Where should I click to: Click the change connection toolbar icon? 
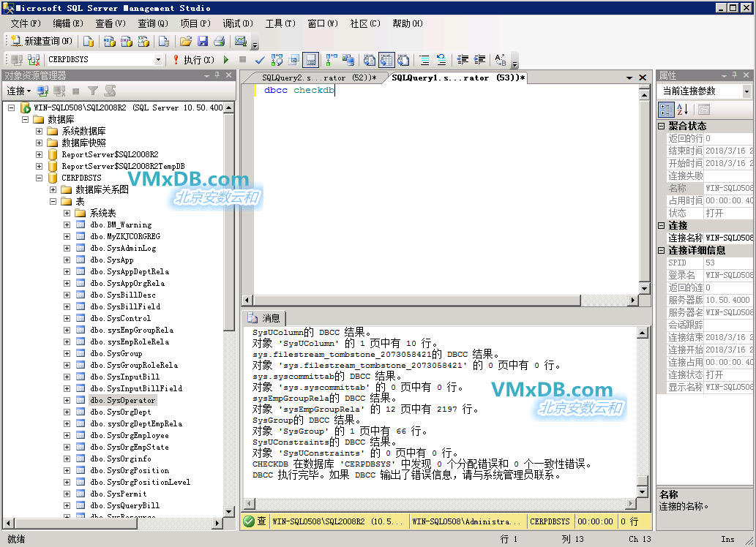(34, 60)
